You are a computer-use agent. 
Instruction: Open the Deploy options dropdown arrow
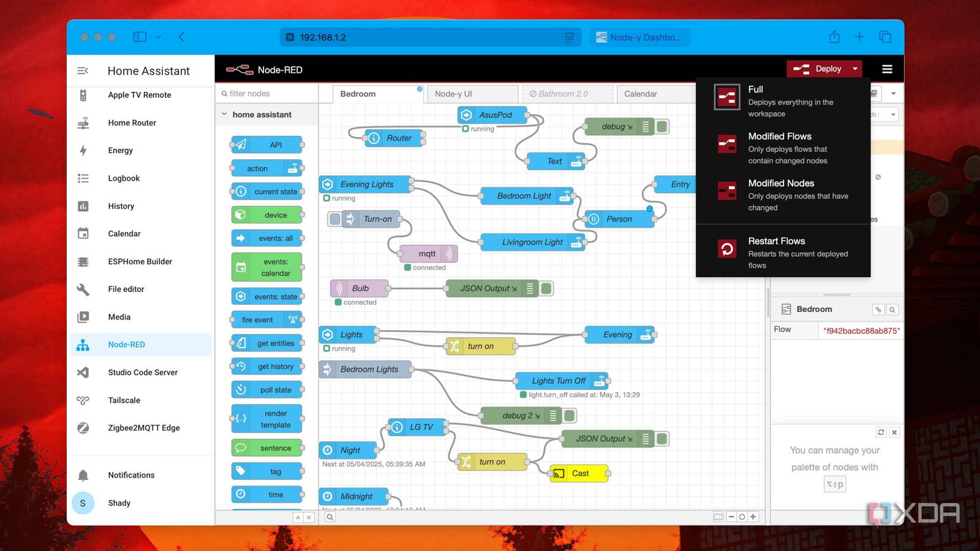click(x=855, y=69)
